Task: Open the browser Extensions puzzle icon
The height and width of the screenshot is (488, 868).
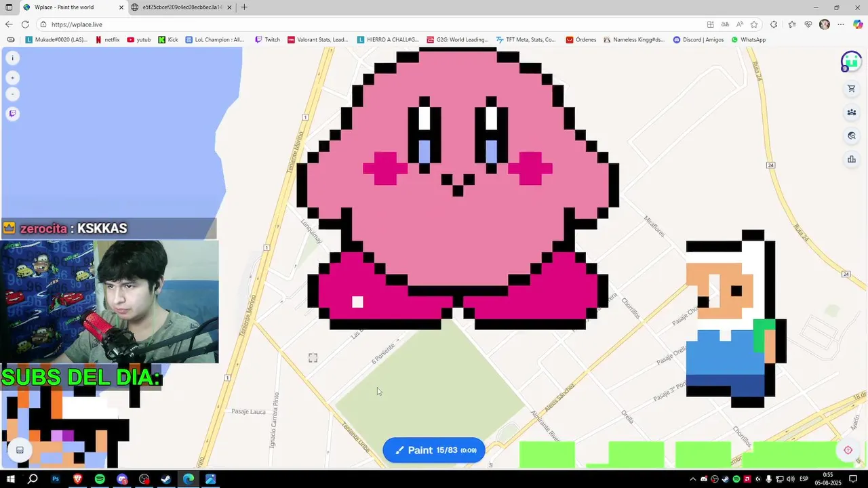Action: pyautogui.click(x=774, y=24)
